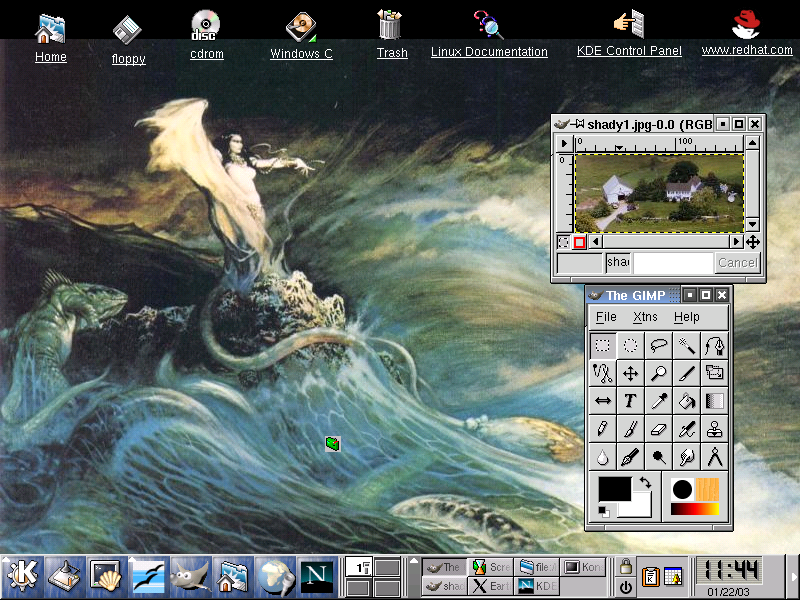Select the Crop knife tool
Screen dimensions: 800x600
point(687,373)
